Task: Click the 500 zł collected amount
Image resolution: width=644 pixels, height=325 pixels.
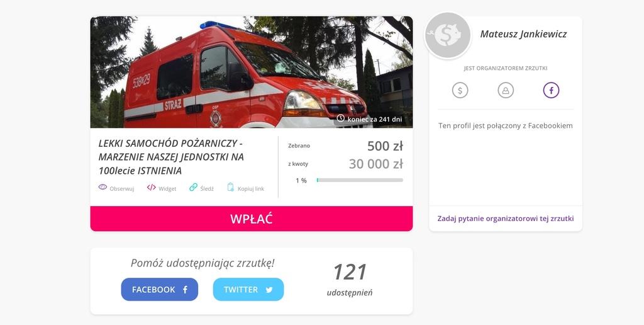Action: 385,145
